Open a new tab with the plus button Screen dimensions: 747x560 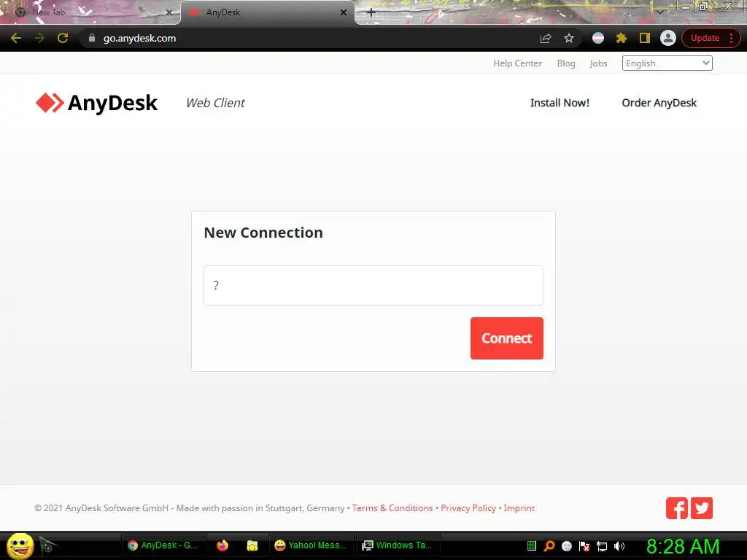371,12
